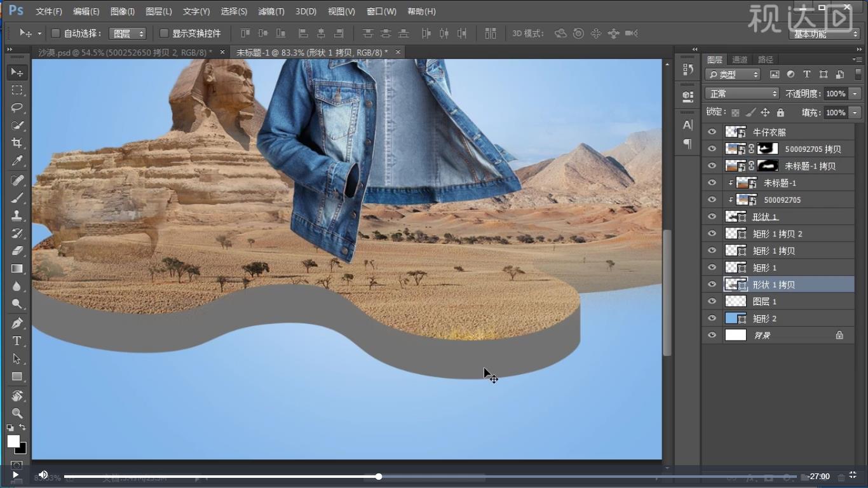The width and height of the screenshot is (868, 488).
Task: Select the Lasso tool
Action: 17,107
